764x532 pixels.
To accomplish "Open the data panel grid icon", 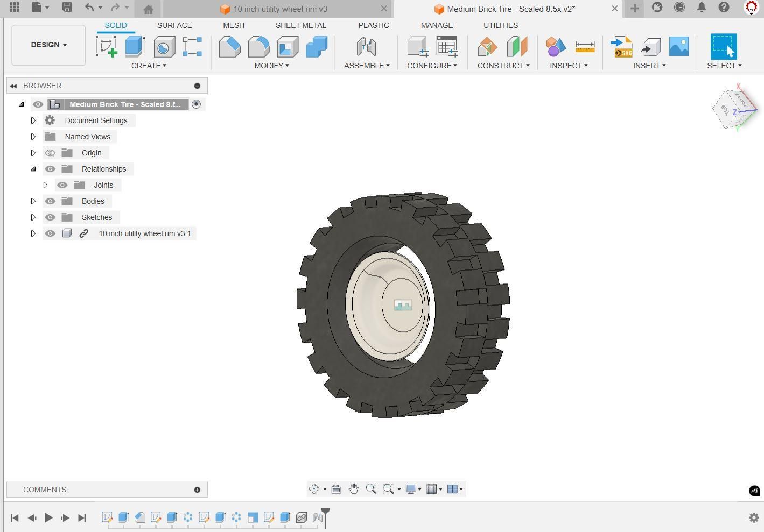I will pyautogui.click(x=15, y=8).
